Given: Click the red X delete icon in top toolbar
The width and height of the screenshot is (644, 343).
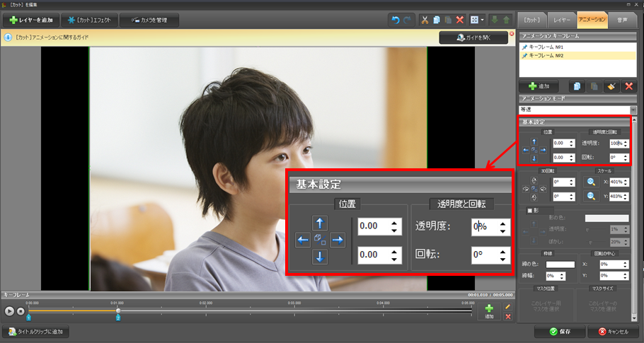Looking at the screenshot, I should point(460,20).
